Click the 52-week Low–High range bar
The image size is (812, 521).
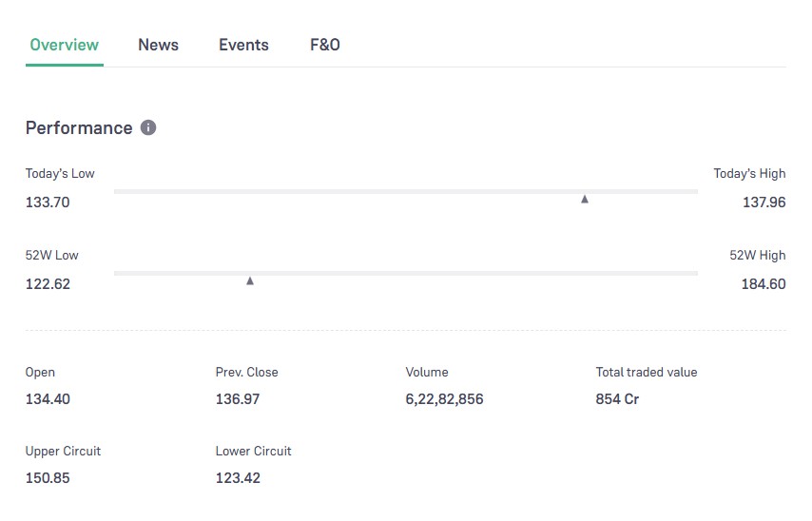coord(405,274)
